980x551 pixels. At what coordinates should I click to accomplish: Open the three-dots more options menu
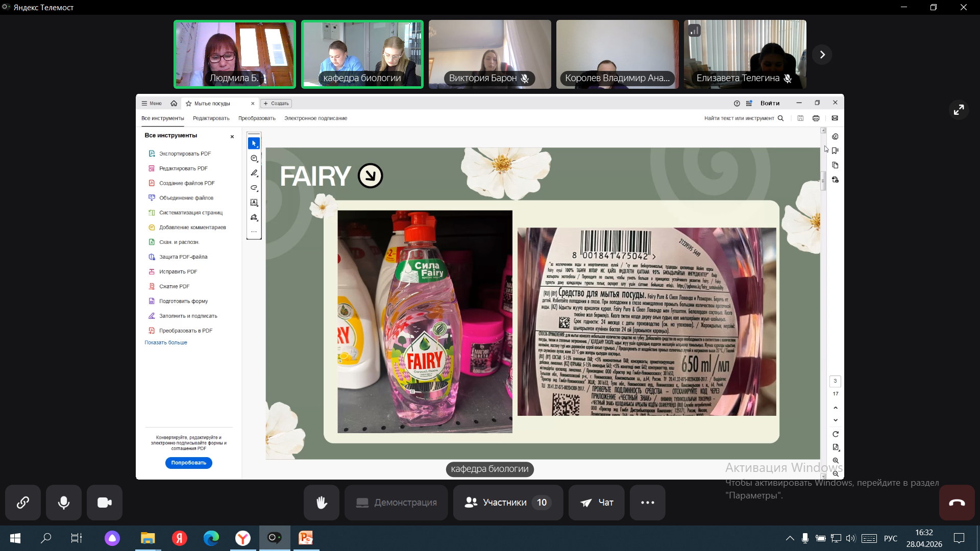(x=647, y=503)
